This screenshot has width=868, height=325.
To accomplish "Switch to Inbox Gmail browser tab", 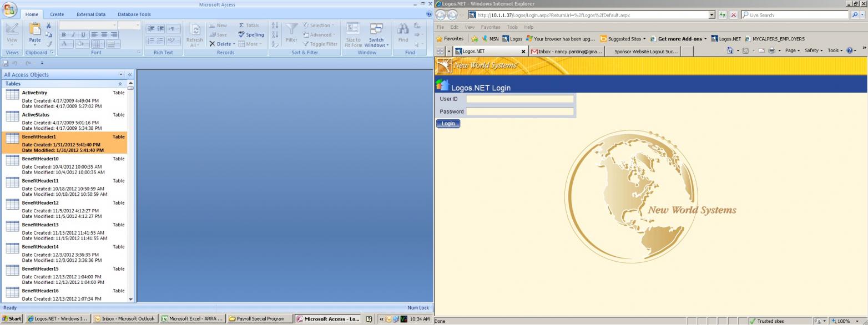I will tap(566, 51).
